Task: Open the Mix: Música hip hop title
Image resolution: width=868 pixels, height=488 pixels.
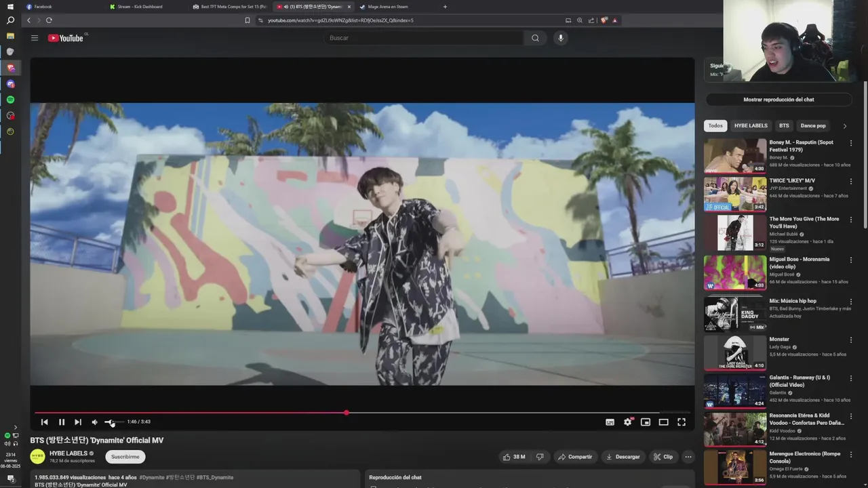Action: (x=793, y=301)
